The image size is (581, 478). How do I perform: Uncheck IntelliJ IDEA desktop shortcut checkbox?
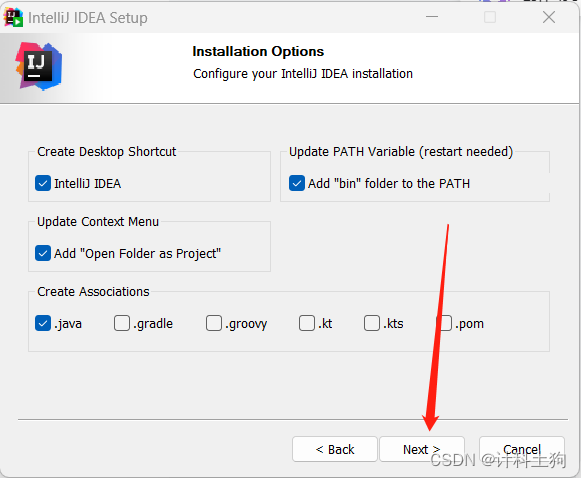tap(43, 183)
